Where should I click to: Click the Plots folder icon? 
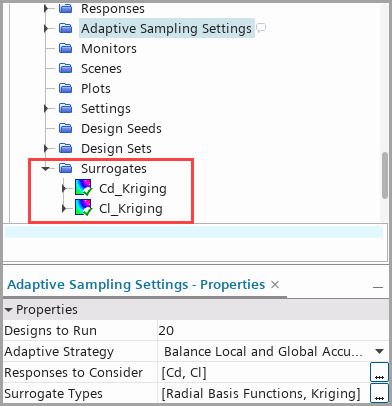66,88
